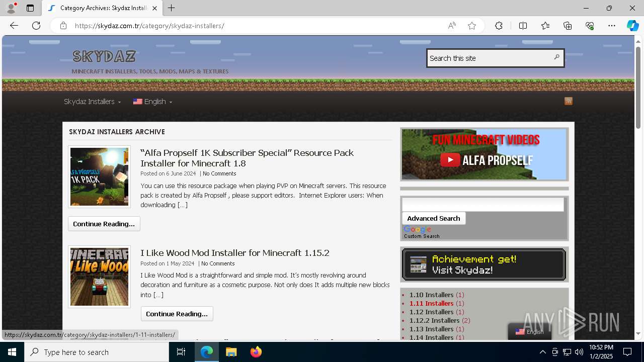Focus the Google Custom Search field
Screen dimensions: 644x362
(x=483, y=204)
